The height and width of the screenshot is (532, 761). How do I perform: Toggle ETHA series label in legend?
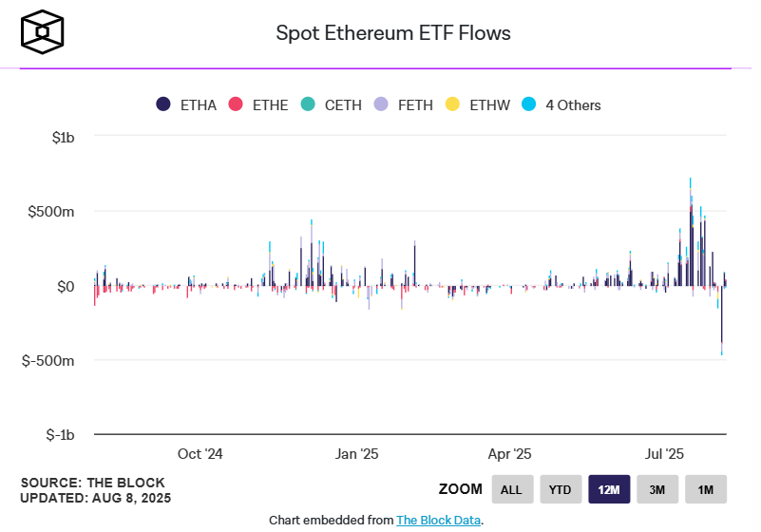[x=199, y=105]
